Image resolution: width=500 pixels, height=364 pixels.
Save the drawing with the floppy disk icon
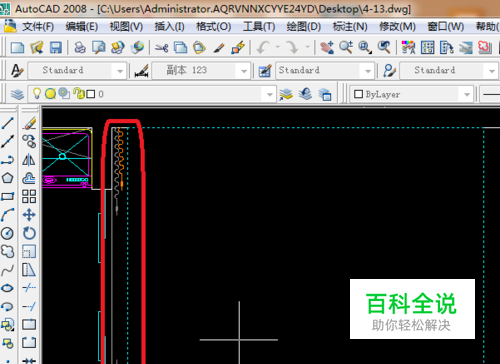[x=56, y=48]
